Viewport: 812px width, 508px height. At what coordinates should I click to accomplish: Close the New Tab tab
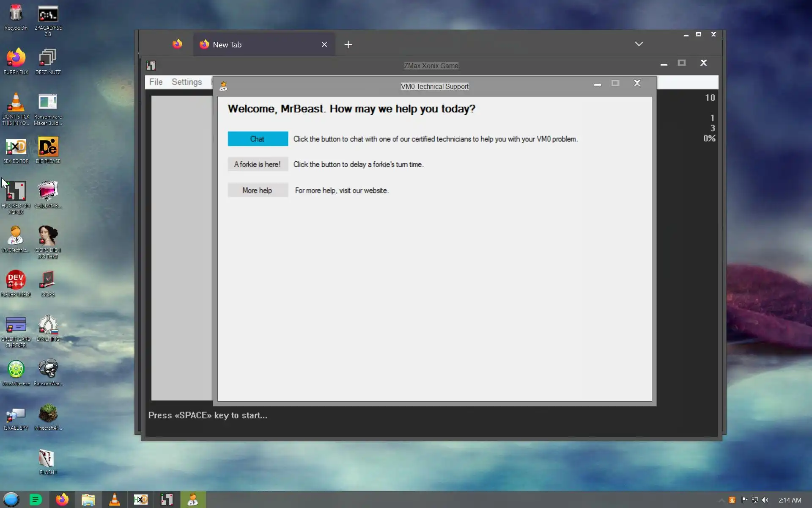(x=324, y=44)
